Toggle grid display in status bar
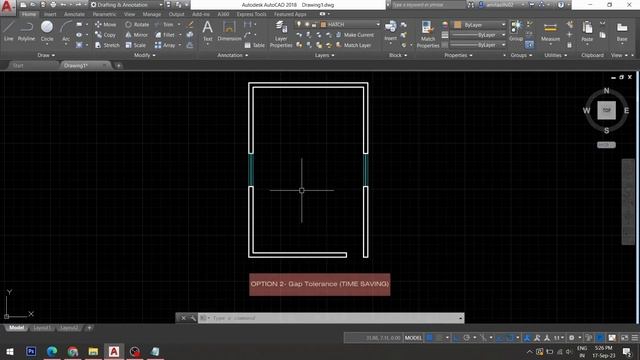The image size is (640, 360). [429, 338]
